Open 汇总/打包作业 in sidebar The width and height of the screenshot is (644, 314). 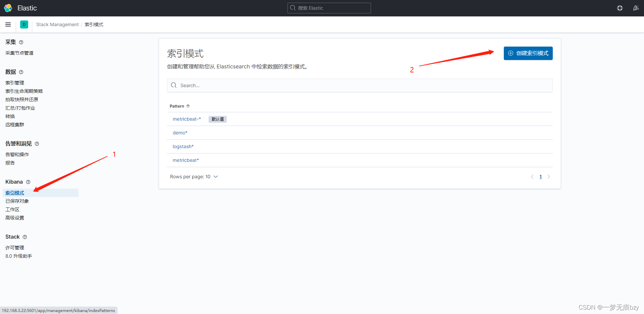click(x=20, y=108)
